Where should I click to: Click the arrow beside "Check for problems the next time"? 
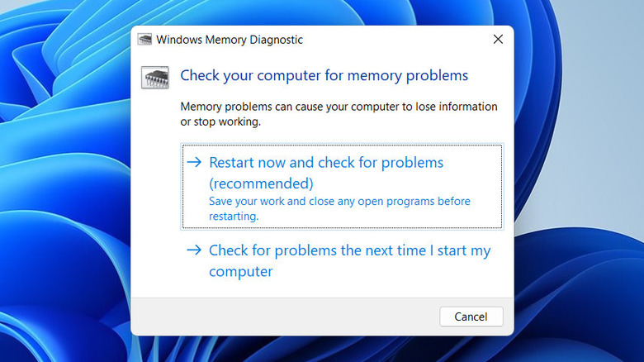coord(194,250)
